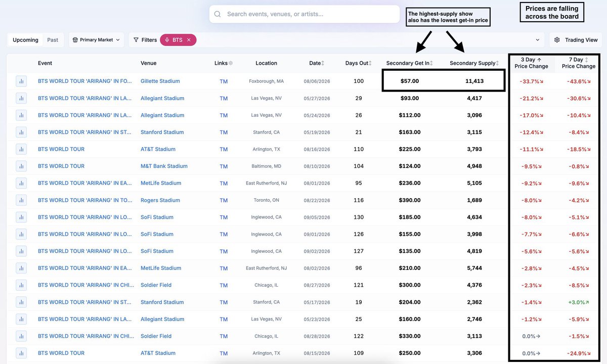Open TM link for M&T Bank Stadium row
The image size is (607, 364).
(x=224, y=166)
